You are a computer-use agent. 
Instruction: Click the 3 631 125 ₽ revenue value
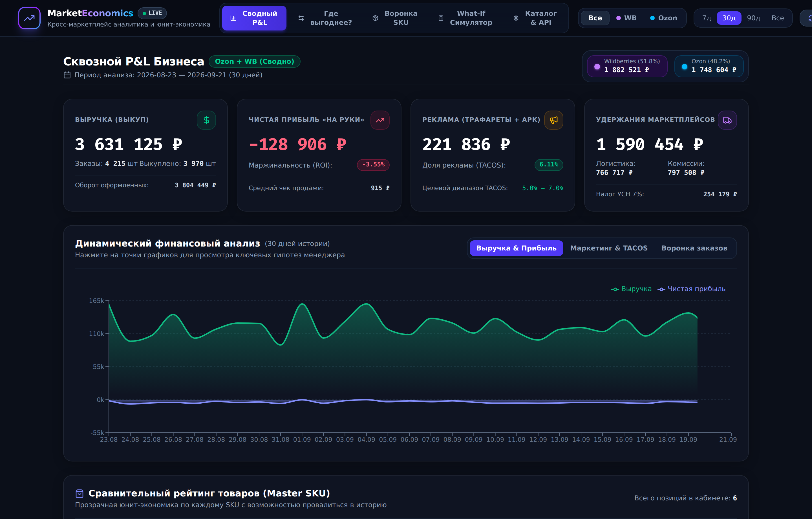pos(129,144)
